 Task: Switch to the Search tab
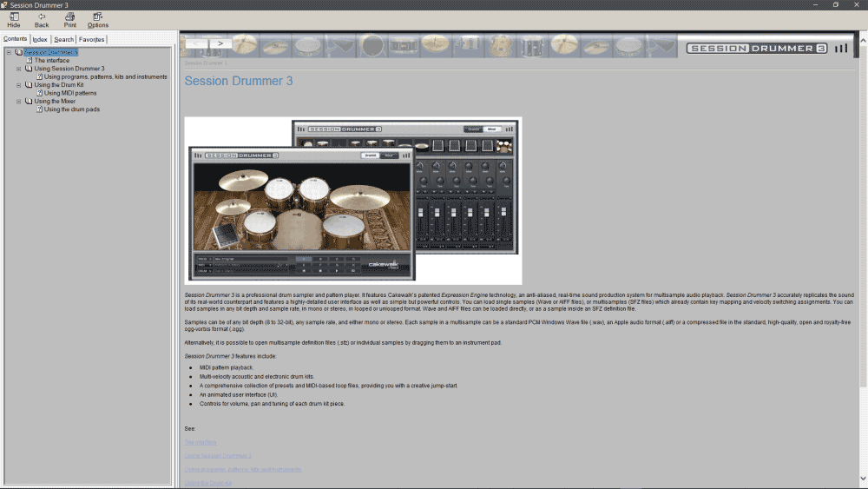(64, 39)
